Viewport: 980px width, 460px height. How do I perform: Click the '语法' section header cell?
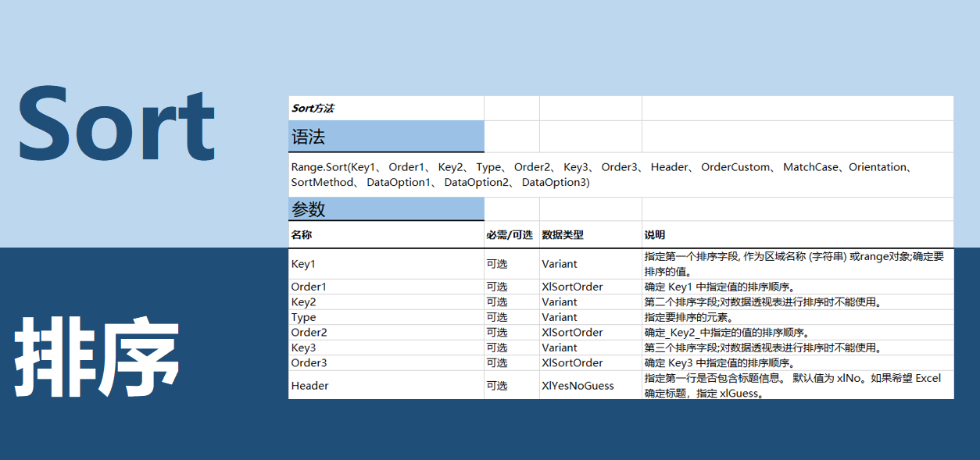click(386, 137)
